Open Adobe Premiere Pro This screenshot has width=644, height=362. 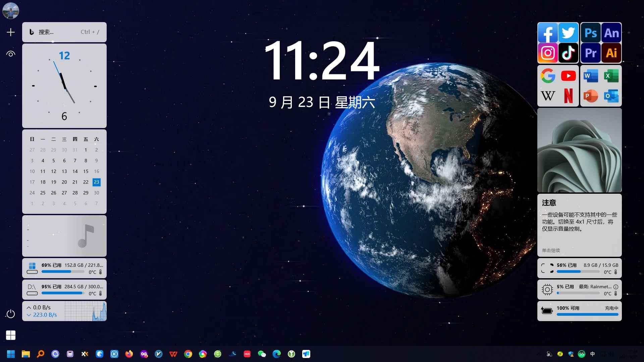pos(590,52)
